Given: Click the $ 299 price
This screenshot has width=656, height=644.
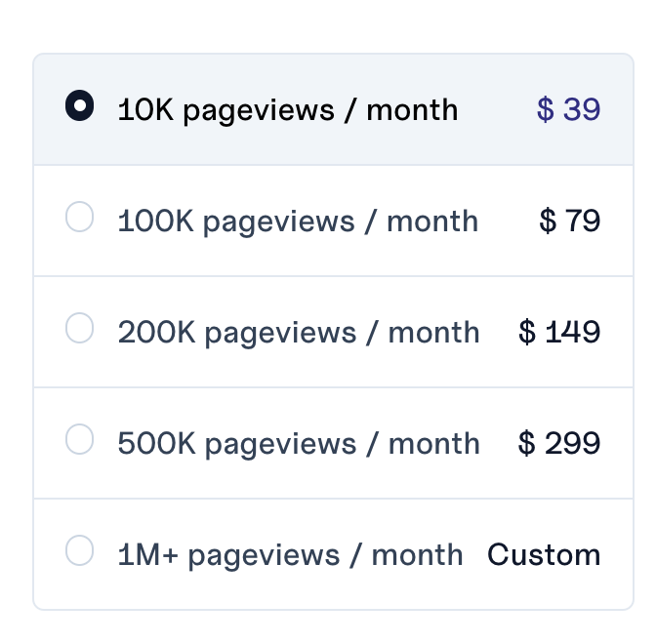Looking at the screenshot, I should (559, 443).
